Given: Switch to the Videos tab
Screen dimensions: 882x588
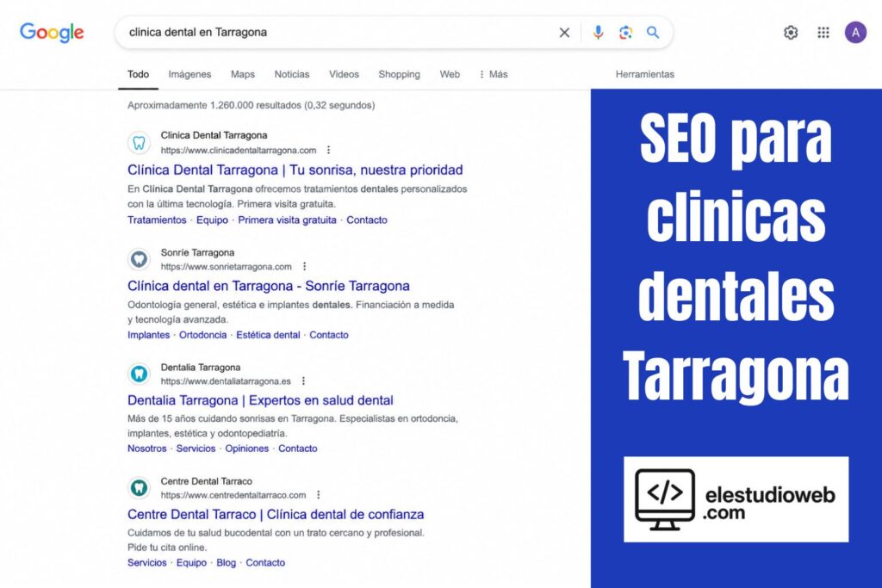Looking at the screenshot, I should 344,74.
